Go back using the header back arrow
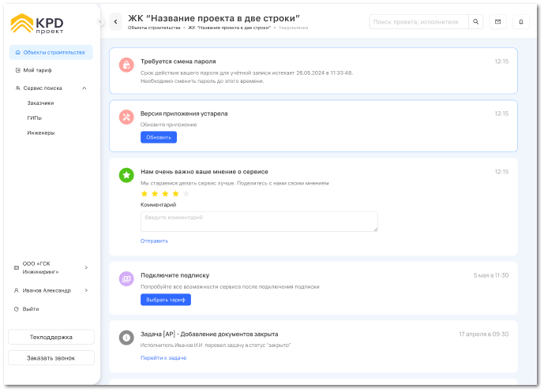 [115, 22]
